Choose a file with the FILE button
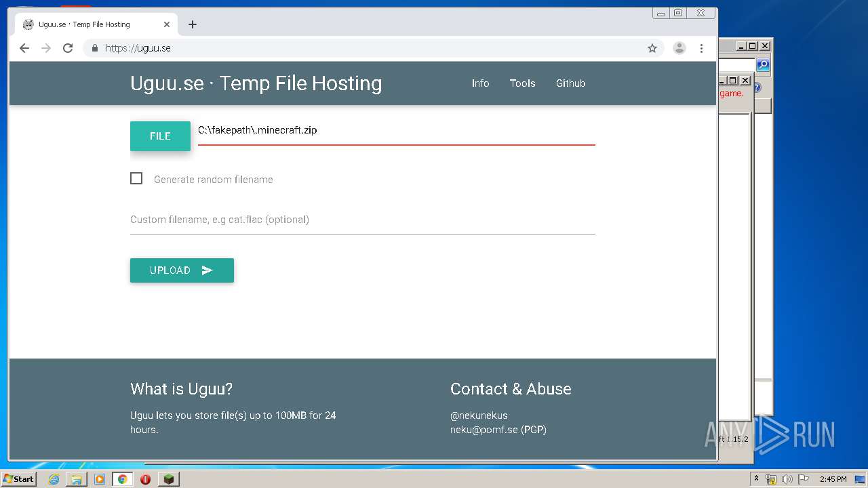 pos(160,136)
